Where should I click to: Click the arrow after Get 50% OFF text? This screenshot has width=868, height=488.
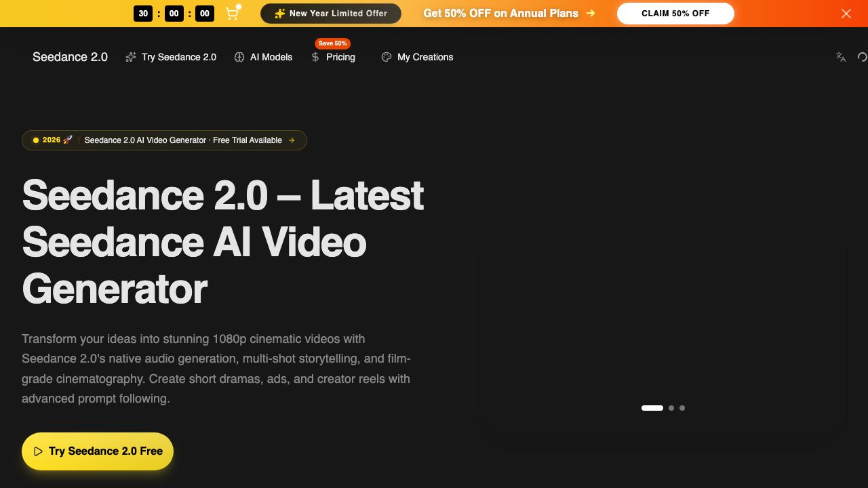591,13
